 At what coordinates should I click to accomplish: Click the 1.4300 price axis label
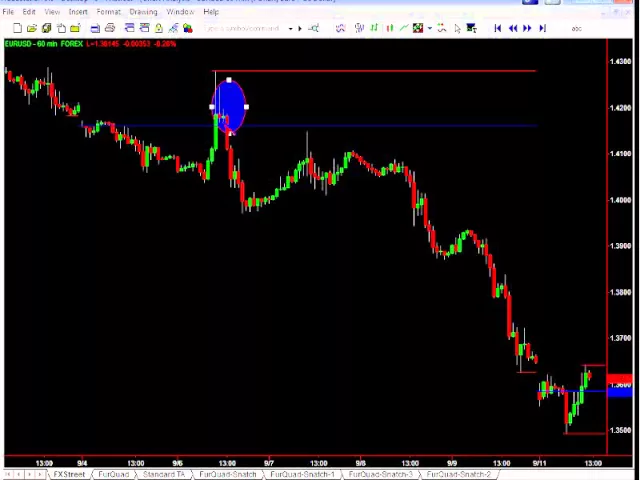click(620, 61)
